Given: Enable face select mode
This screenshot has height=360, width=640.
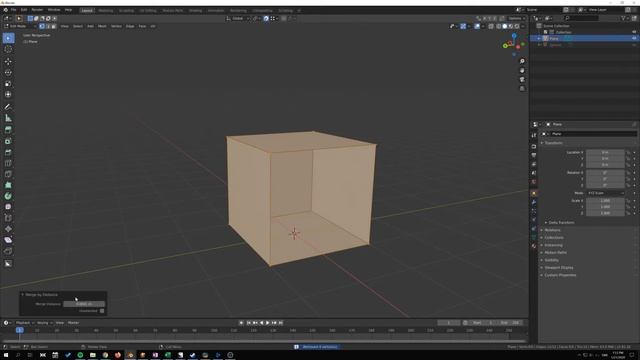Looking at the screenshot, I should pos(53,26).
